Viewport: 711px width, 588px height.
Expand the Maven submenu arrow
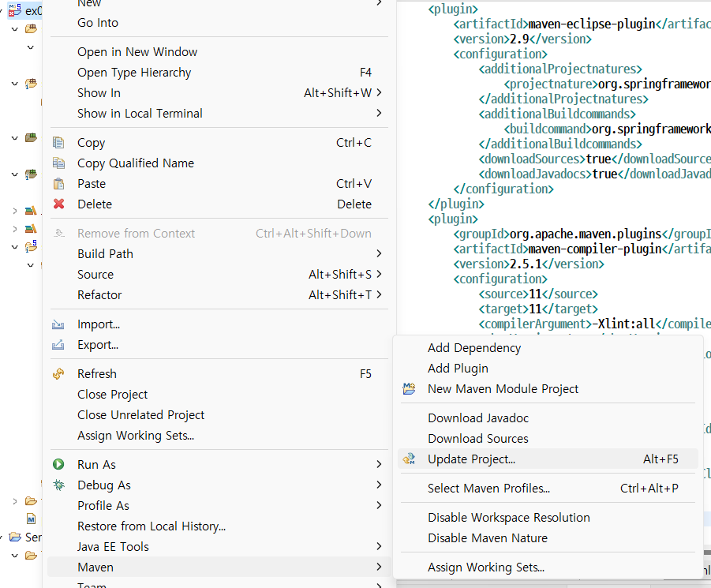379,567
